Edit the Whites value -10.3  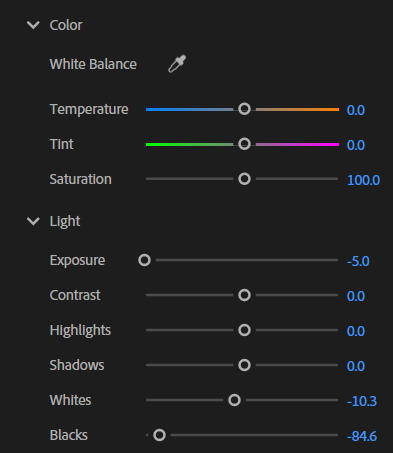362,401
